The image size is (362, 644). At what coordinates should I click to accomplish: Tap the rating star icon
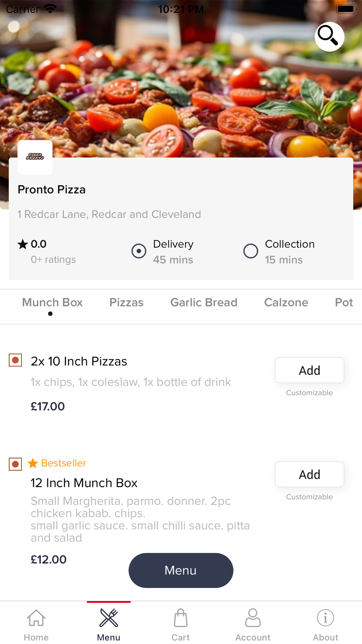pyautogui.click(x=23, y=244)
